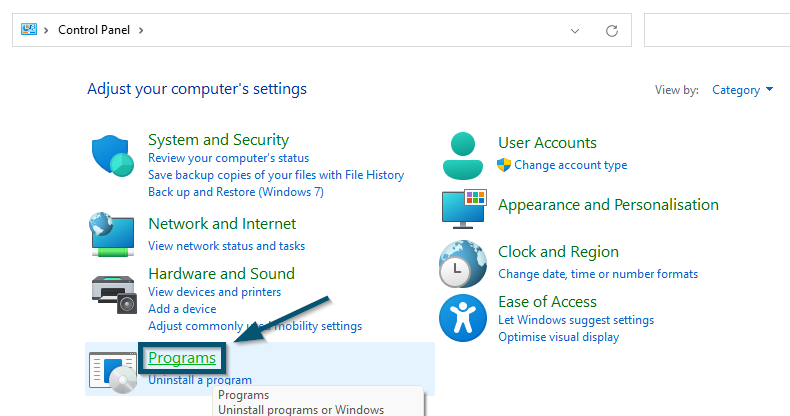Viewport: 790px width, 416px height.
Task: Open Appearance and Personalisation category
Action: pos(608,205)
